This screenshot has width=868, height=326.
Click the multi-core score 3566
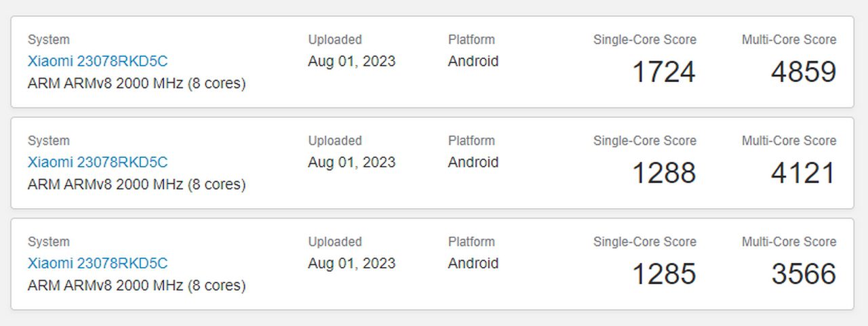click(x=804, y=274)
